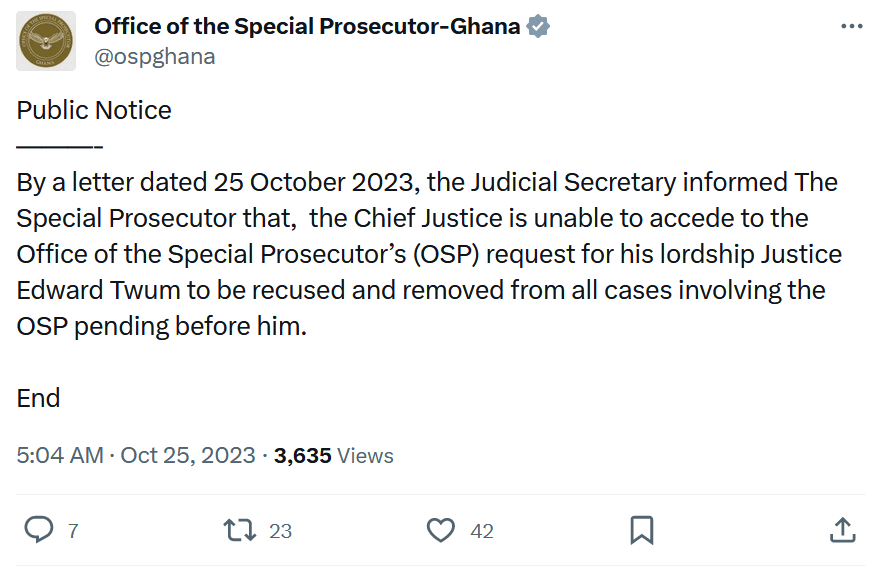
Task: Click the blue verified badge
Action: 538,27
